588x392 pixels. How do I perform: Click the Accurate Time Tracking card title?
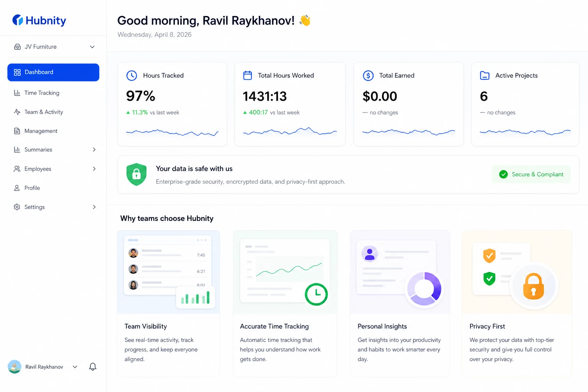[274, 327]
